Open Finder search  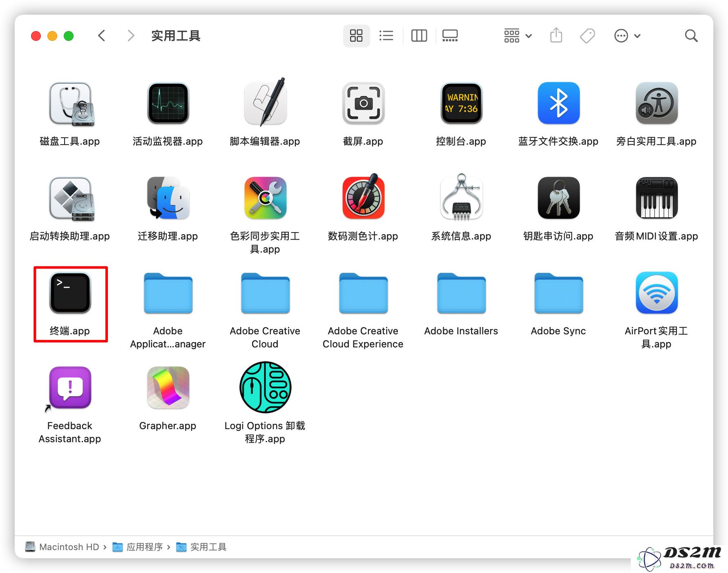(691, 36)
